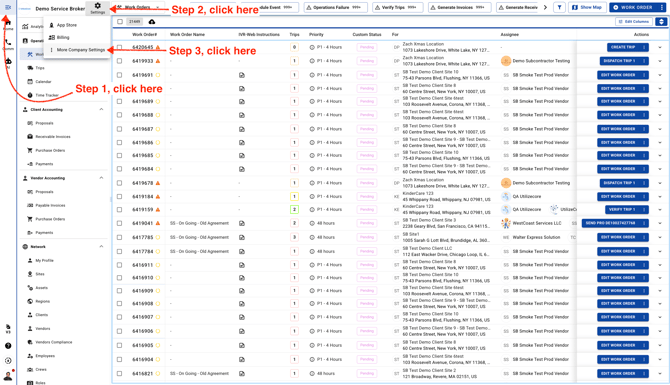Expand the row for work order 6419159
670x385 pixels.
click(x=660, y=209)
